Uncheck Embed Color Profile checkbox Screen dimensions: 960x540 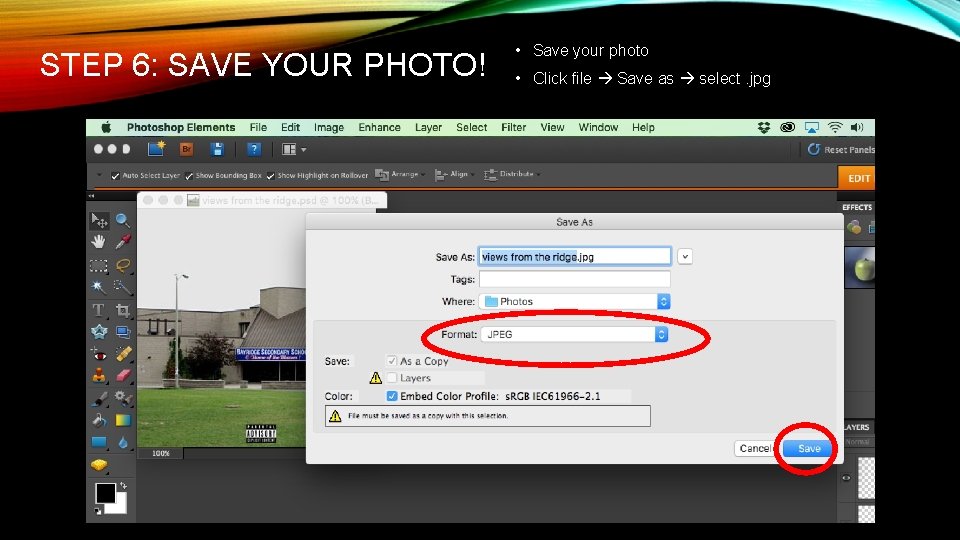392,396
